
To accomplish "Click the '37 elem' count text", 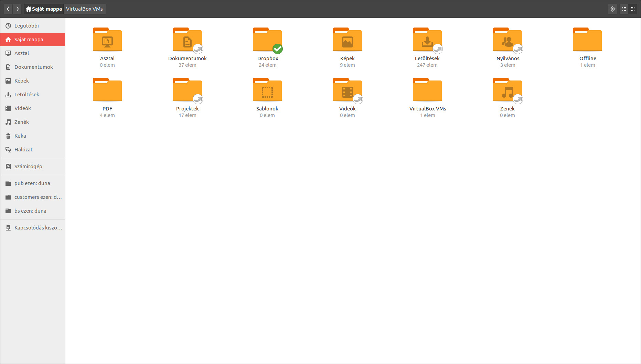I will tap(188, 65).
